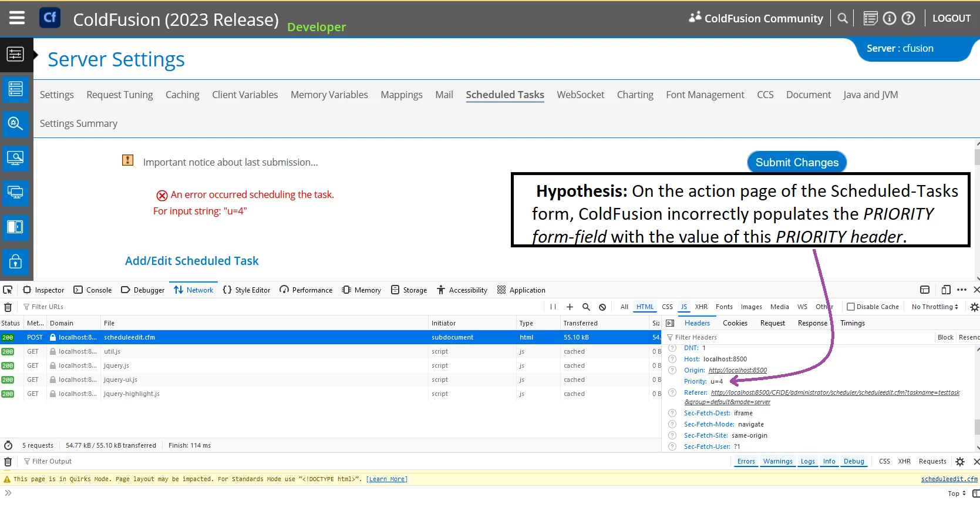This screenshot has width=980, height=507.
Task: Switch to the Java and JVM tab
Action: coord(870,95)
